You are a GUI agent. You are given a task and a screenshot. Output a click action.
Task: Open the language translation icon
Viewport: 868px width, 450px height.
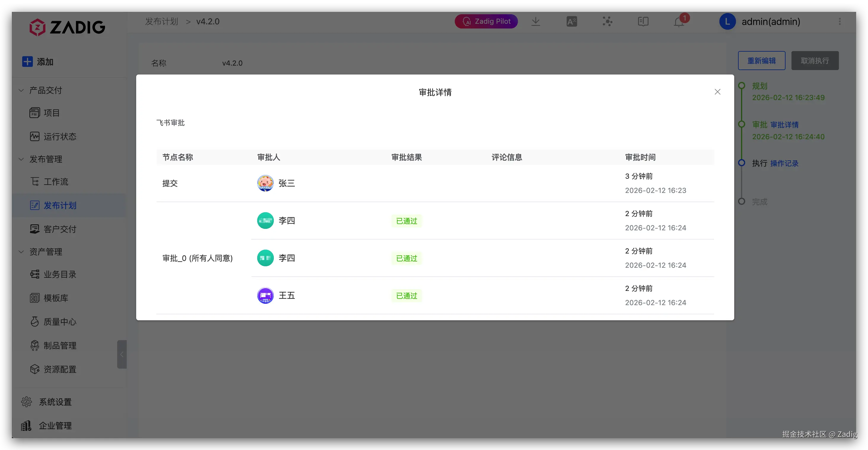571,22
